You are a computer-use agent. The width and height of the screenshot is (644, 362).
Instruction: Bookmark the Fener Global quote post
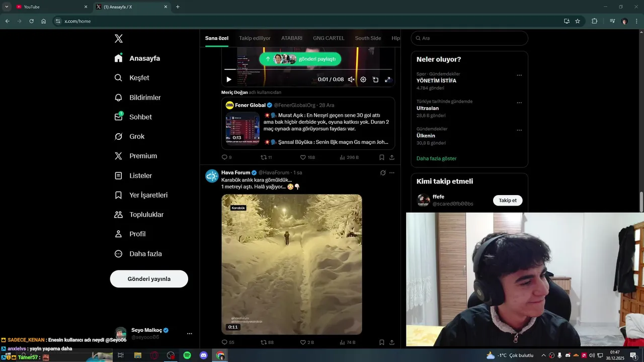(382, 157)
